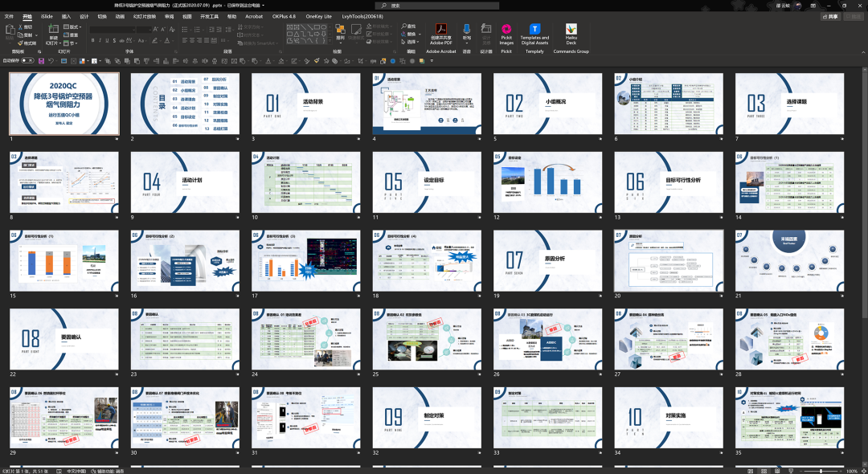Viewport: 868px width, 474px height.
Task: Open the OneKey Lite tab
Action: [x=318, y=17]
